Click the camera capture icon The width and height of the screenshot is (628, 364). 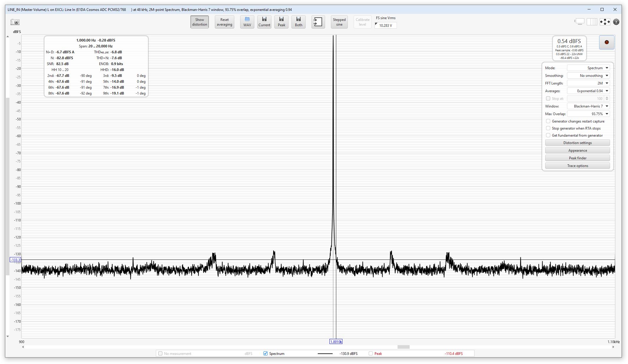(15, 22)
